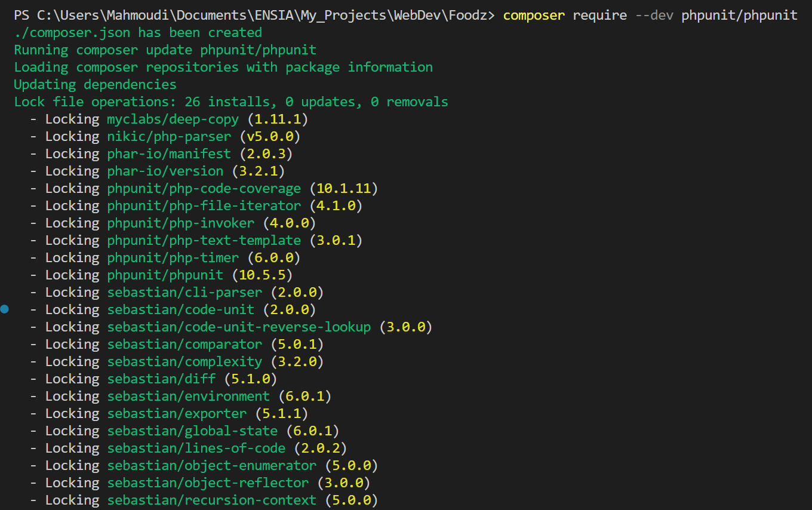Click 'sebastian/diff' package name
Screen dimensions: 812x510
[x=161, y=379]
